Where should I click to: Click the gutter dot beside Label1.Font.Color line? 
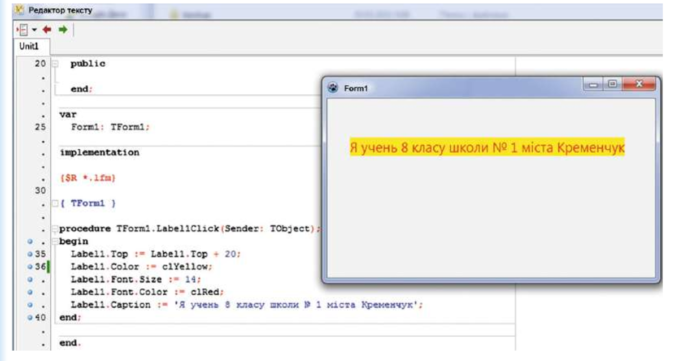(30, 292)
